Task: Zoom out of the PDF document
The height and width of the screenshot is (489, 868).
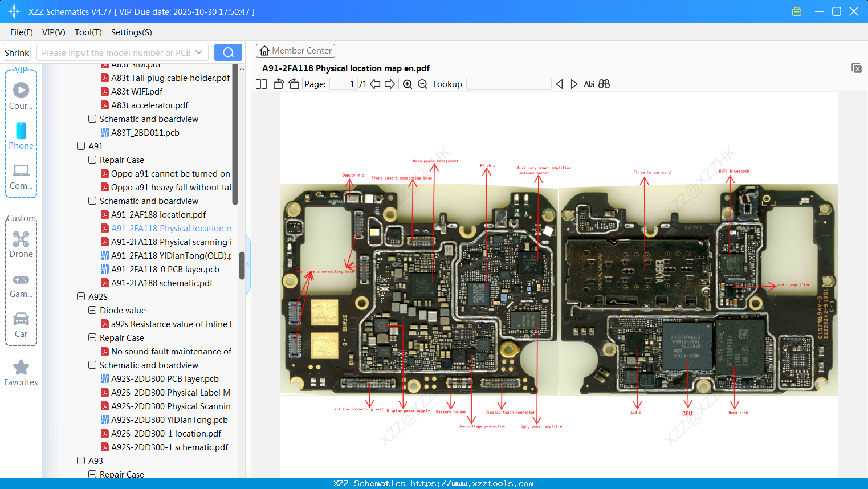Action: 422,84
